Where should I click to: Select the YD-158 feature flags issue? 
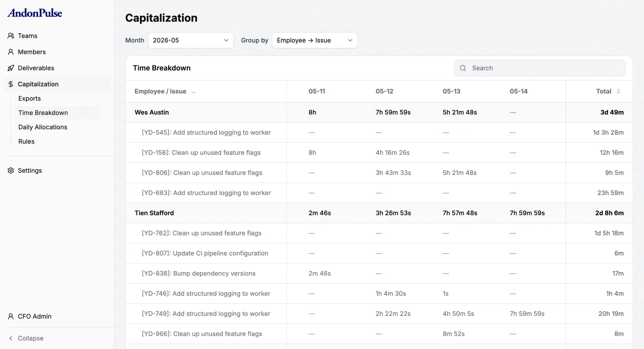click(x=201, y=153)
